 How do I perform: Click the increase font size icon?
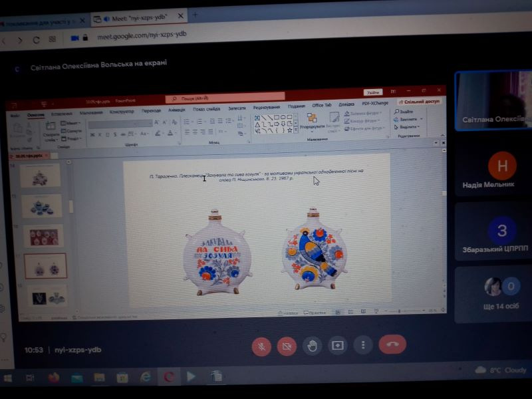pos(156,122)
